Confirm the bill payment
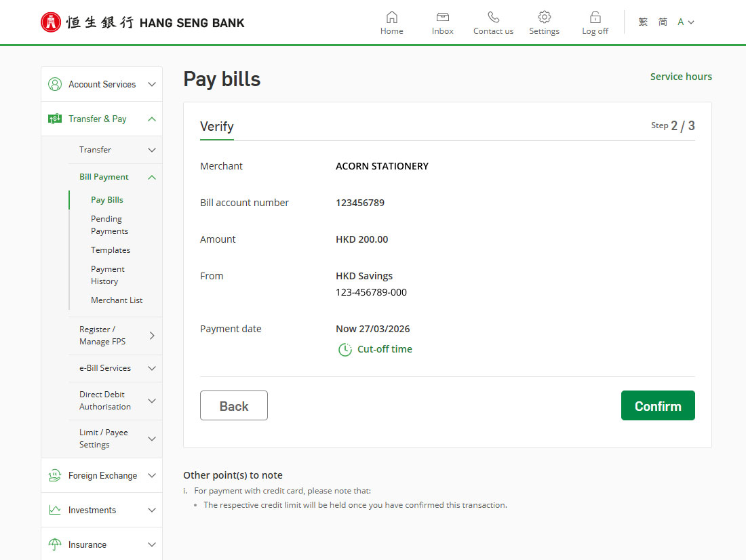 pos(658,405)
